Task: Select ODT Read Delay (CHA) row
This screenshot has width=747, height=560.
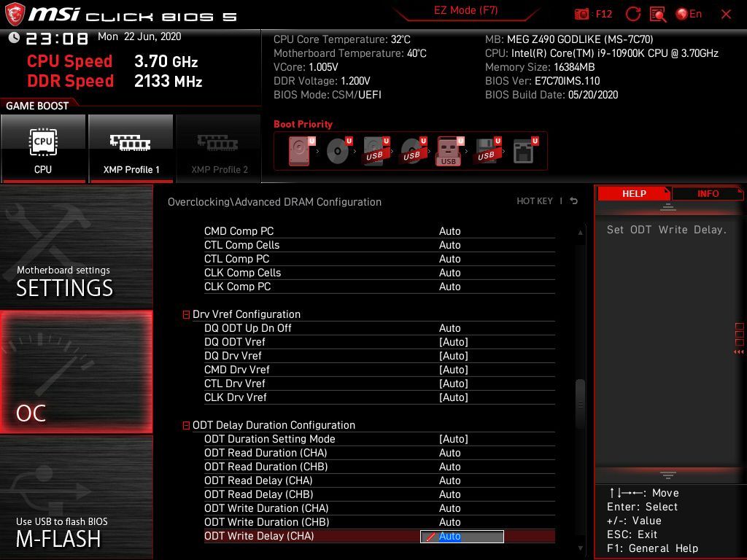Action: [x=379, y=480]
